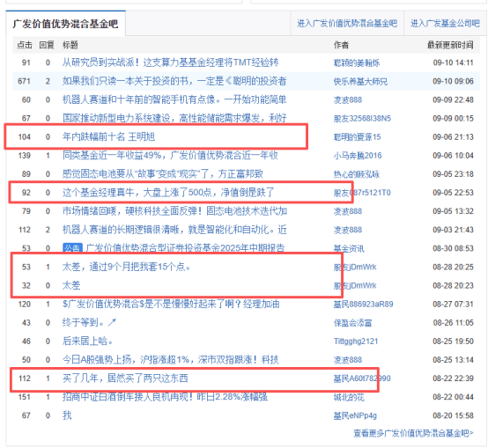This screenshot has width=488, height=448.
Task: Open post 终于等到 with arrow emoji
Action: [x=89, y=323]
